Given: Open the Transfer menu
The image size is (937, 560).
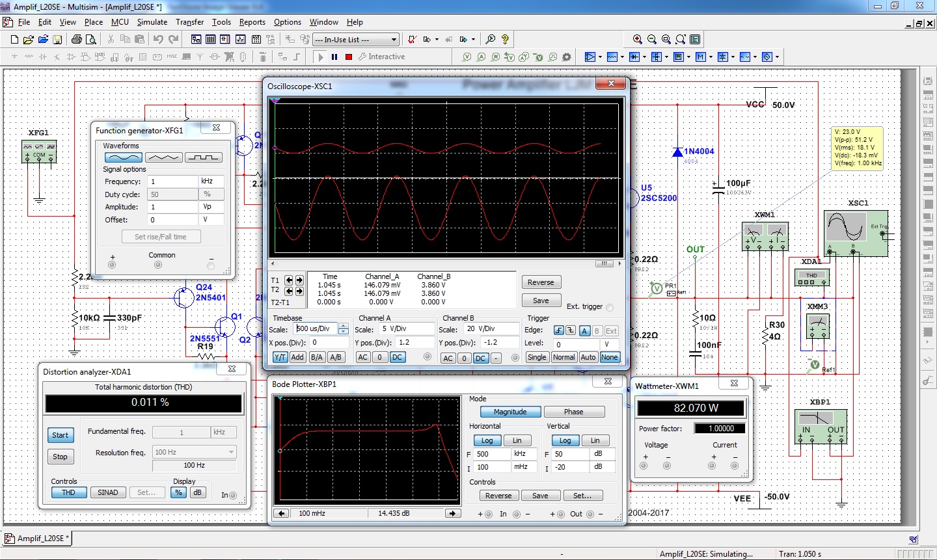Looking at the screenshot, I should point(189,21).
